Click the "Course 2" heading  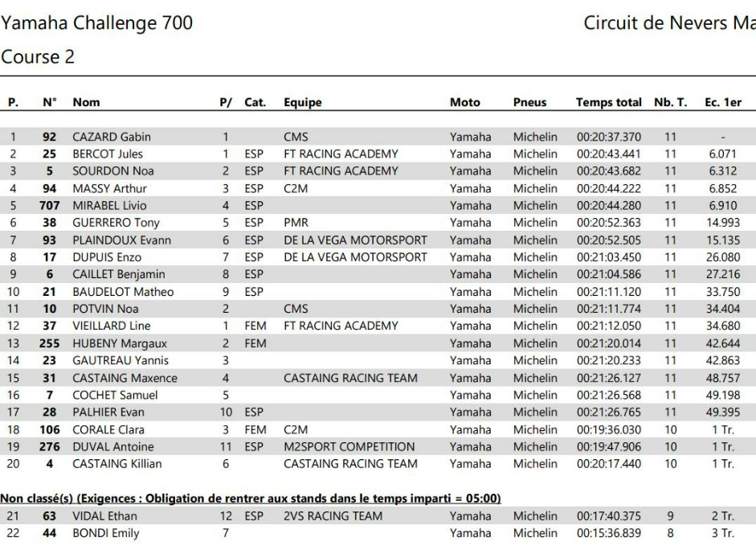pyautogui.click(x=38, y=57)
